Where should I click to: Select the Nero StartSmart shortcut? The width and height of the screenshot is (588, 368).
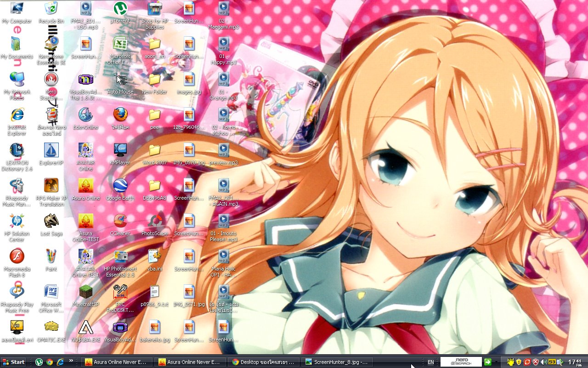tap(51, 86)
